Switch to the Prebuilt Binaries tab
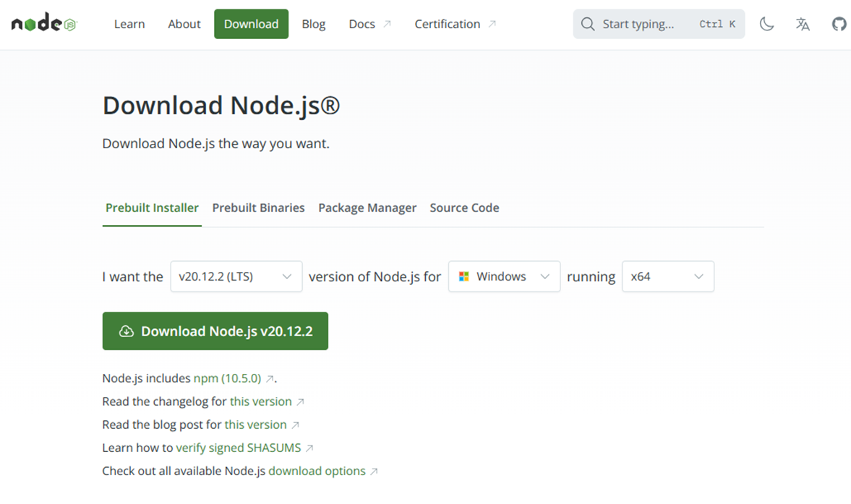Image resolution: width=851 pixels, height=504 pixels. click(258, 208)
